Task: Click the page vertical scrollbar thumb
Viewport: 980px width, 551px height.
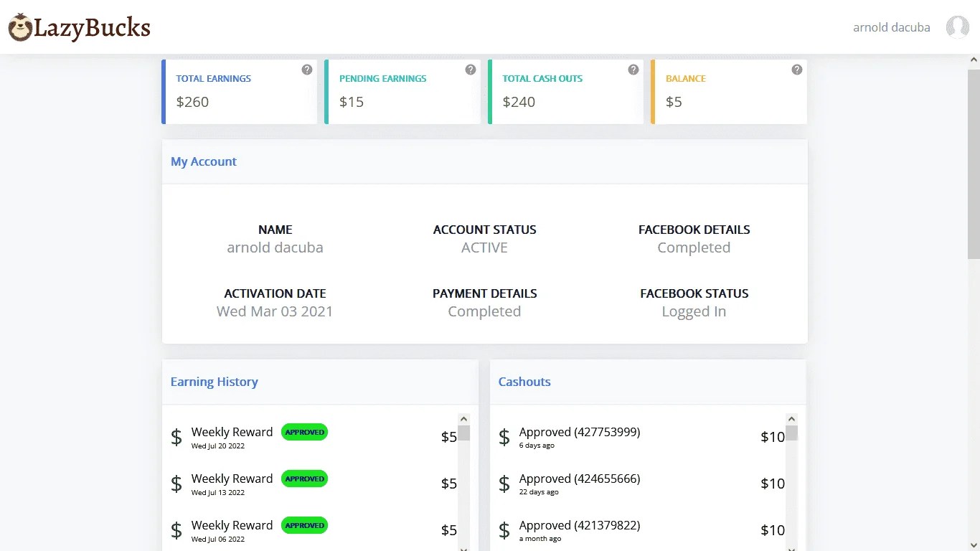Action: tap(974, 164)
